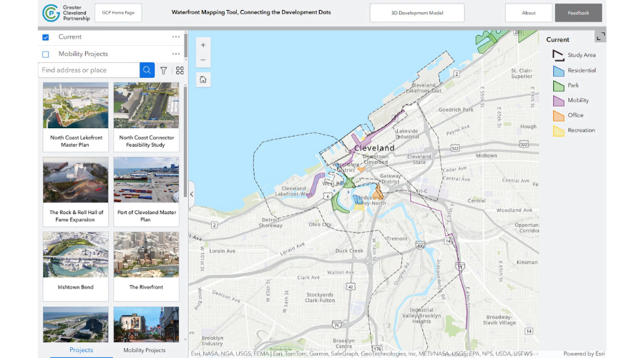644x358 pixels.
Task: Click the Brooklyn Centre map label
Action: coord(343,343)
